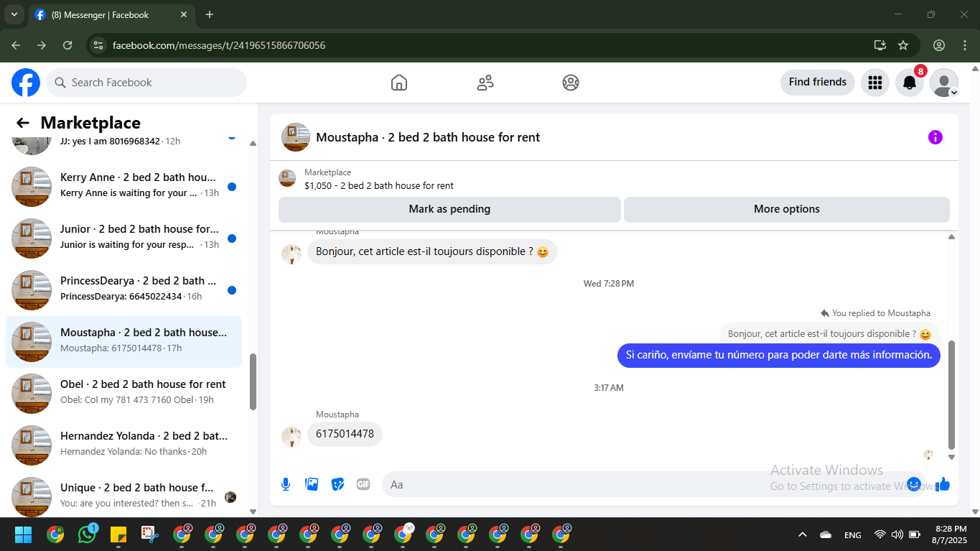Screen dimensions: 980x551
Task: Click the 6175014478 message bubble
Action: pyautogui.click(x=345, y=434)
